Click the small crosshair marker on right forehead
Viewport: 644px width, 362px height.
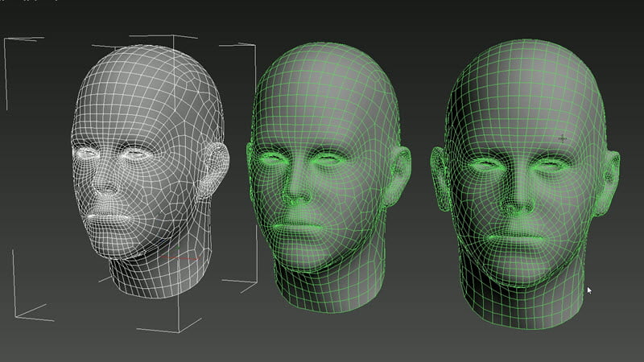click(563, 138)
